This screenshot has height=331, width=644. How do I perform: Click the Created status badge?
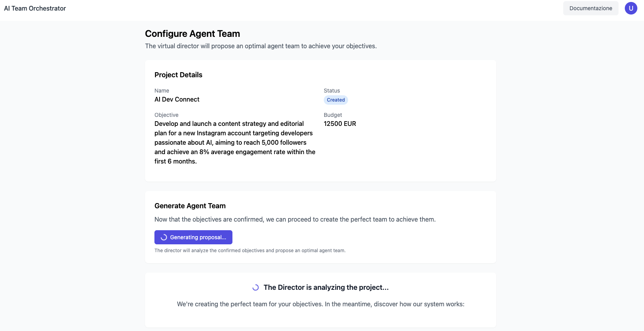336,100
